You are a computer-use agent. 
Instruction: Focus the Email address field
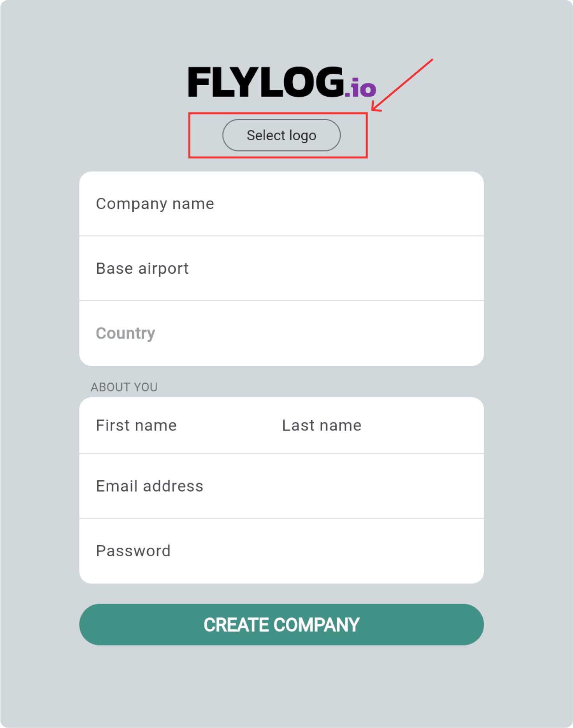pos(281,486)
